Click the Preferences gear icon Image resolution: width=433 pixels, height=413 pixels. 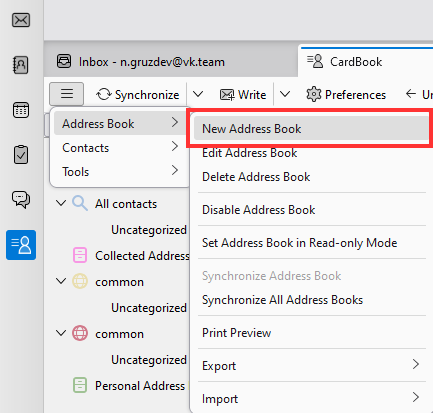(x=314, y=95)
